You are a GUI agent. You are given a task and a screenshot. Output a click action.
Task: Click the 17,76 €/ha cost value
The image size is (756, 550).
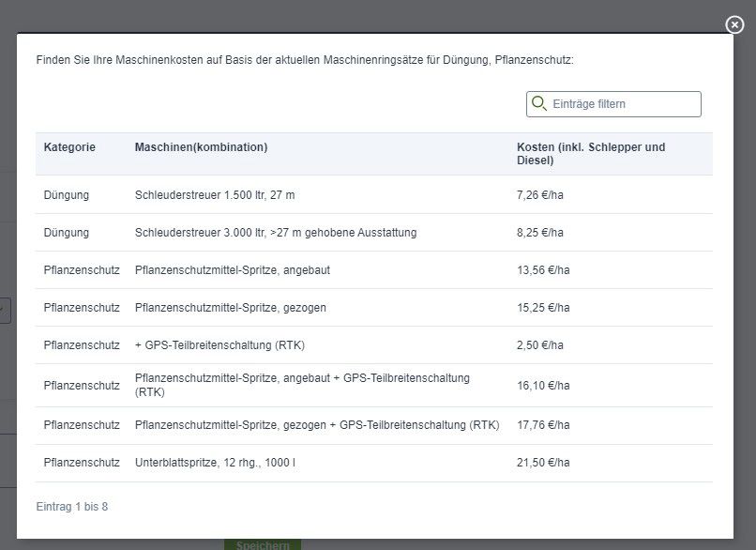click(543, 425)
